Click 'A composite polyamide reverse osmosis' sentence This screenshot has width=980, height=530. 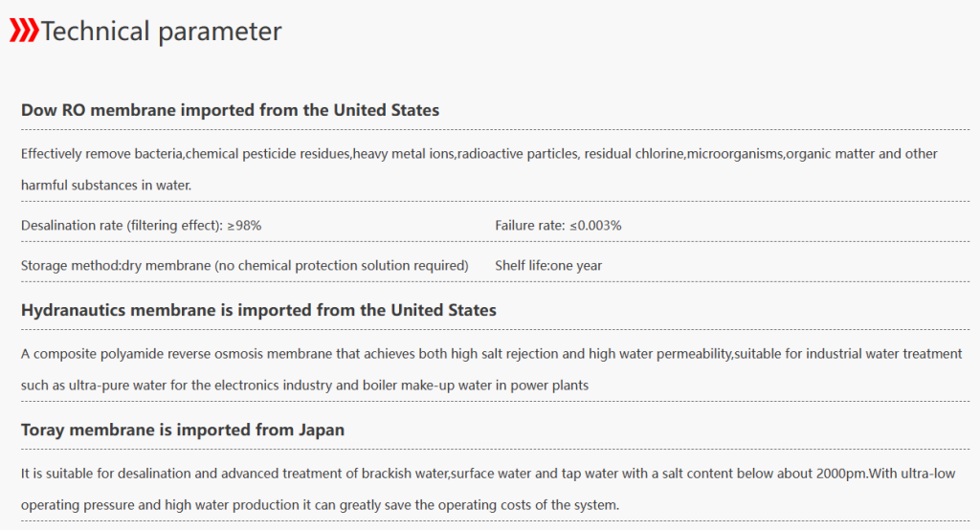point(491,354)
